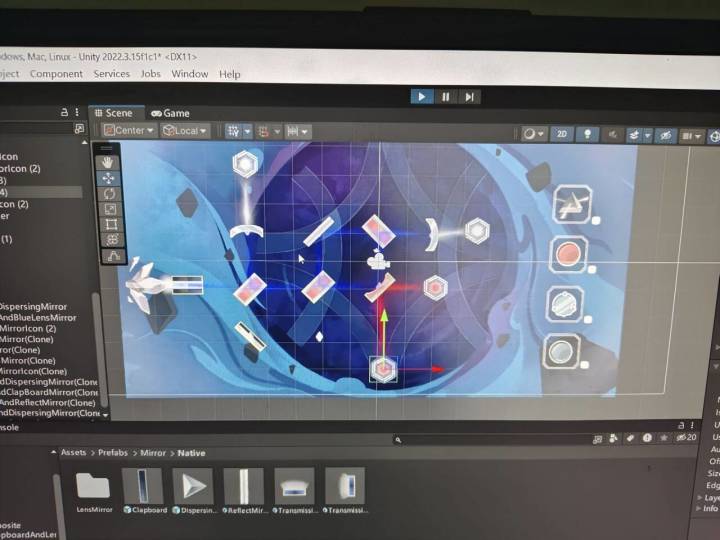Select the Clapboard prefab
The width and height of the screenshot is (720, 540).
click(143, 490)
